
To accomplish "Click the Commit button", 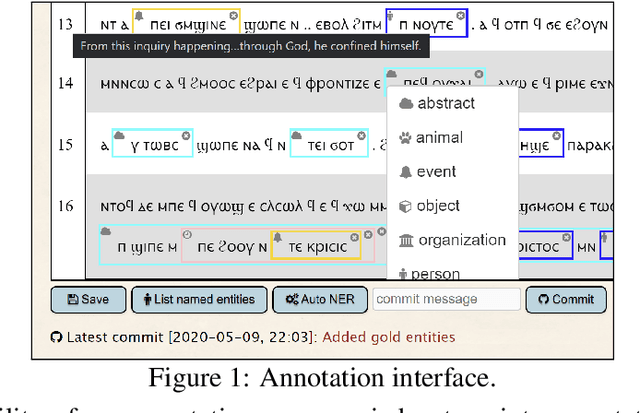I will [x=566, y=300].
